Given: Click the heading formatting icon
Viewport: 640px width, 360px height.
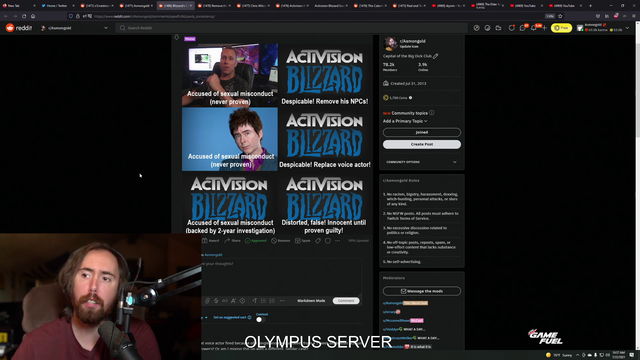Looking at the screenshot, I should pos(255,301).
